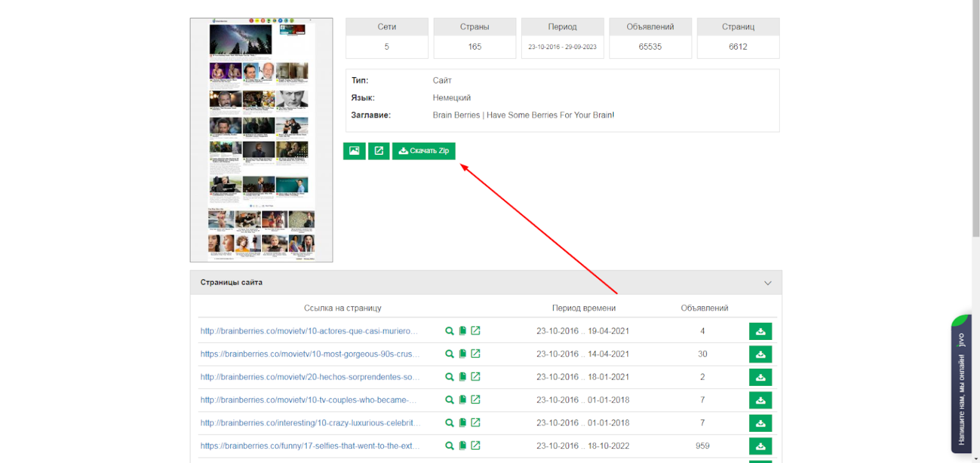External link icon for 10-actores-que-casi-murieron row
The width and height of the screenshot is (980, 463).
click(x=475, y=331)
